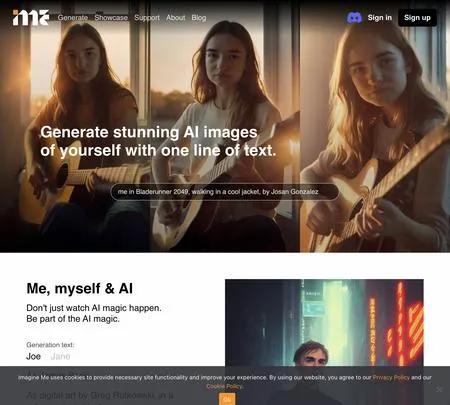Click the 'Generate stunning AI images' headline
This screenshot has width=450, height=405.
(158, 141)
